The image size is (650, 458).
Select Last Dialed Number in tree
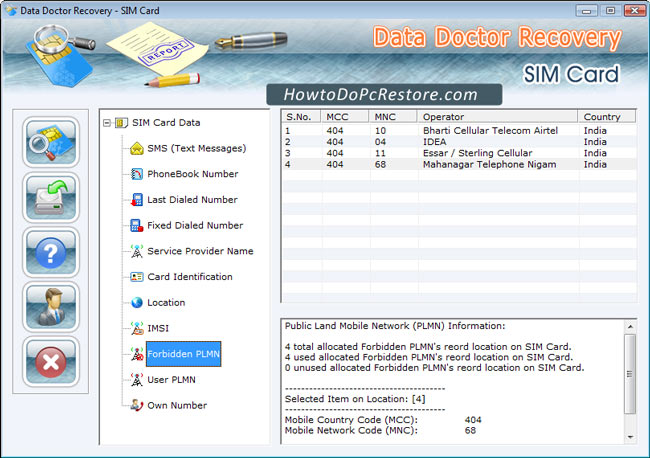(192, 200)
